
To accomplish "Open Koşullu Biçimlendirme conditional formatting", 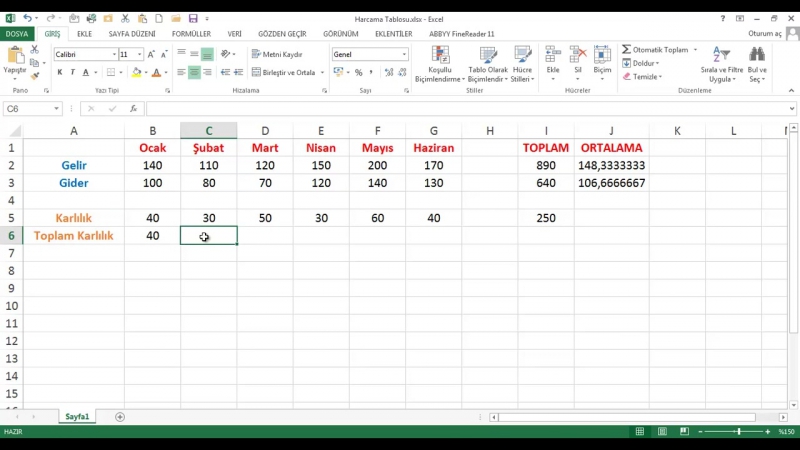I will [440, 64].
